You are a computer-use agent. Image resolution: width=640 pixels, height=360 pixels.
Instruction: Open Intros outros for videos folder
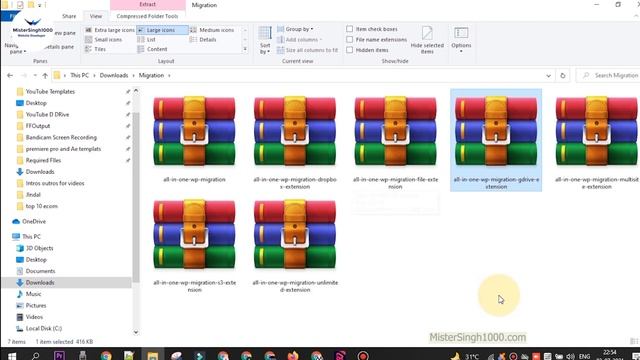[x=55, y=183]
